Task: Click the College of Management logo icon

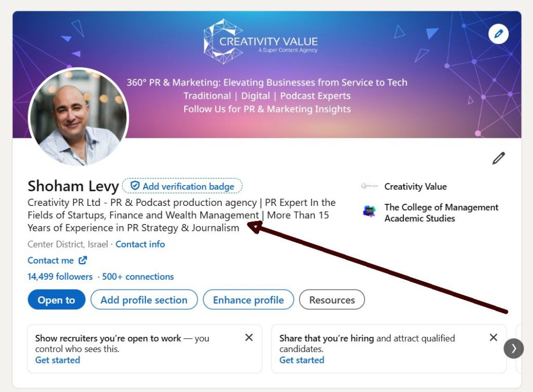Action: (369, 212)
